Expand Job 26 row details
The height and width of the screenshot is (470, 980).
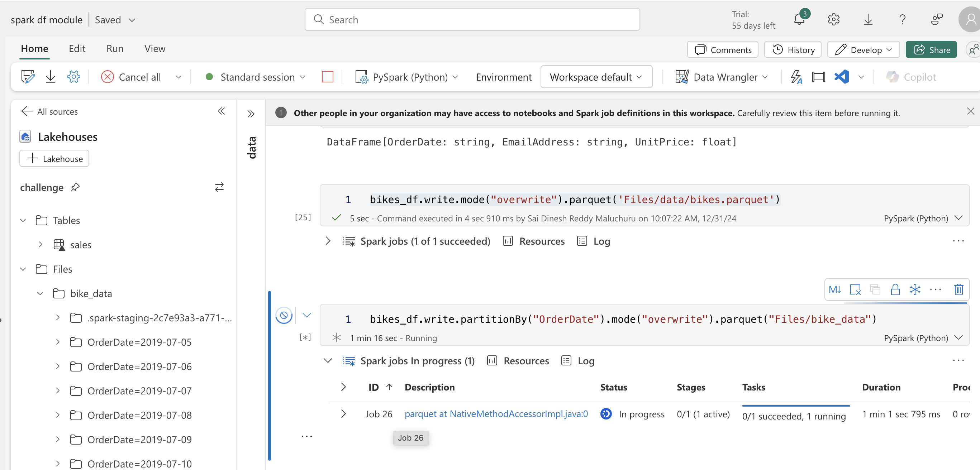[x=343, y=414]
